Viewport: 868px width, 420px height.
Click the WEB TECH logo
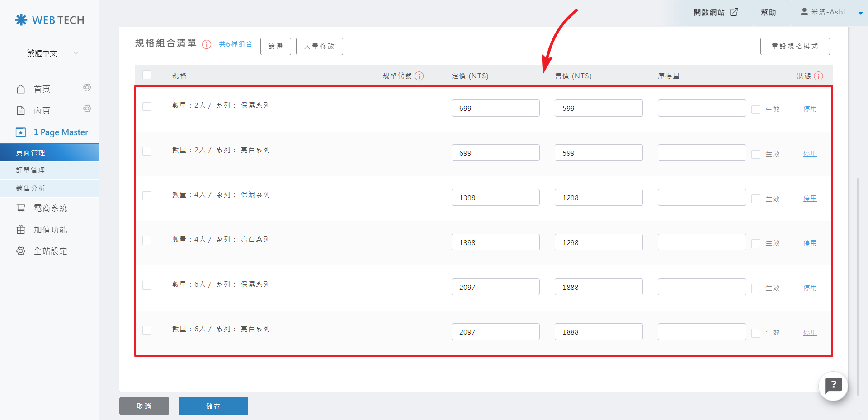coord(50,20)
